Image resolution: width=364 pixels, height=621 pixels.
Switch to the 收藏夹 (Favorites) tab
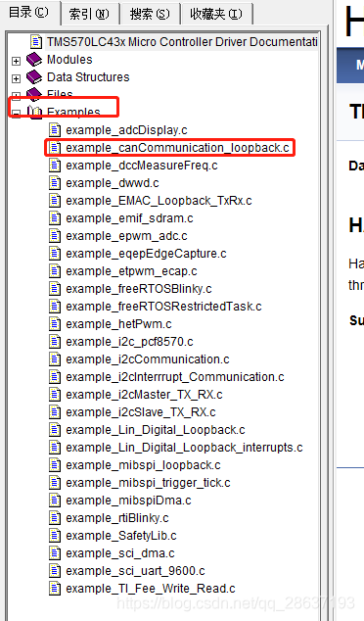coord(216,15)
